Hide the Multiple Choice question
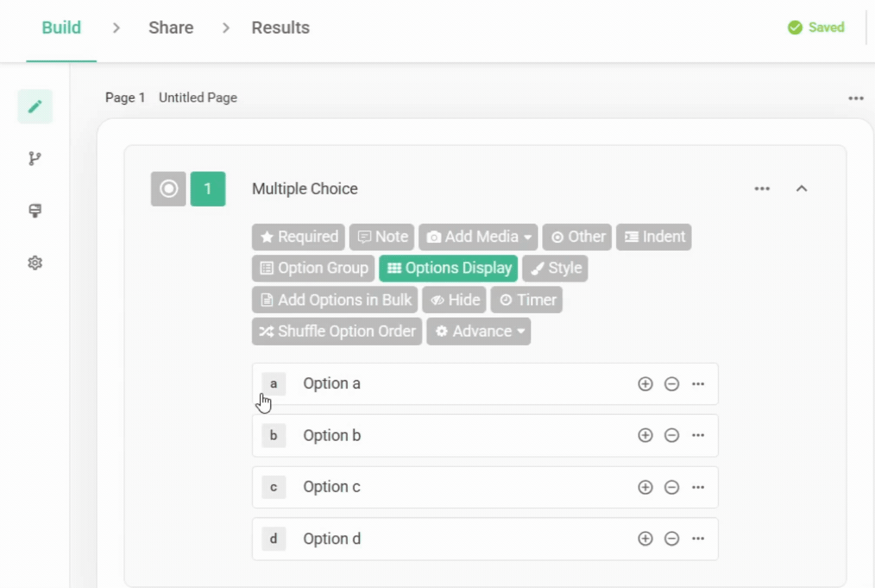This screenshot has height=588, width=875. pyautogui.click(x=454, y=299)
